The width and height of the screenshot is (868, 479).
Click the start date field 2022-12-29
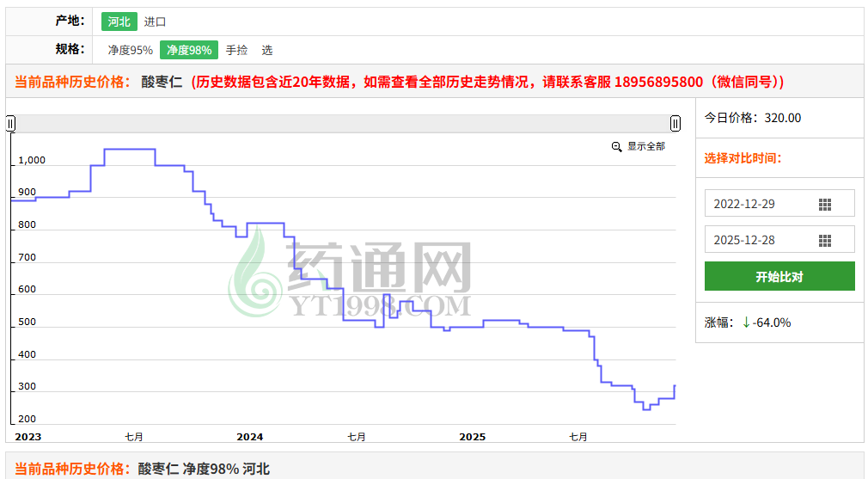click(779, 204)
